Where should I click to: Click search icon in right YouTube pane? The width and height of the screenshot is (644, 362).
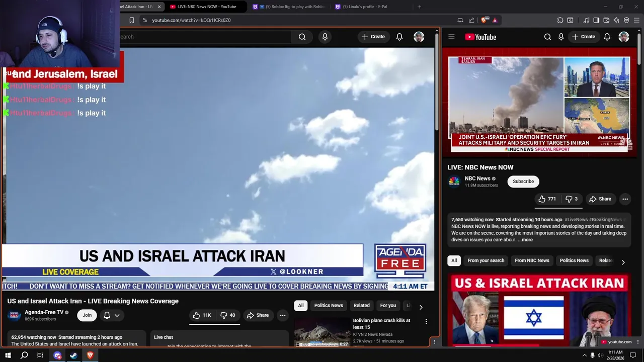tap(547, 37)
